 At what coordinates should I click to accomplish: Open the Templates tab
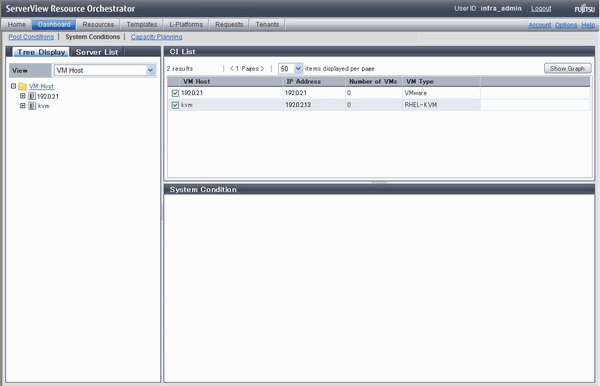pyautogui.click(x=142, y=24)
